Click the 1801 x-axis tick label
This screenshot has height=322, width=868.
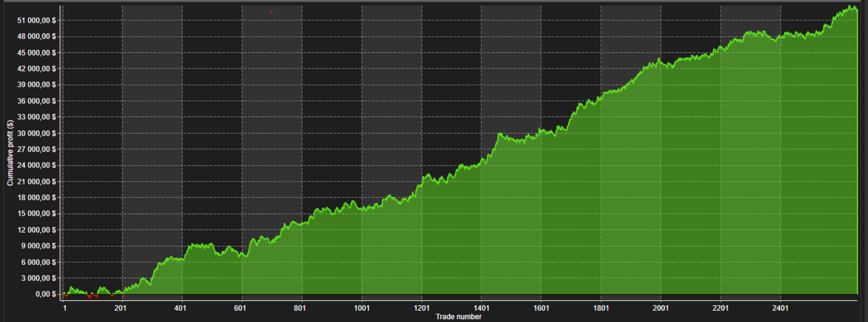[x=601, y=308]
